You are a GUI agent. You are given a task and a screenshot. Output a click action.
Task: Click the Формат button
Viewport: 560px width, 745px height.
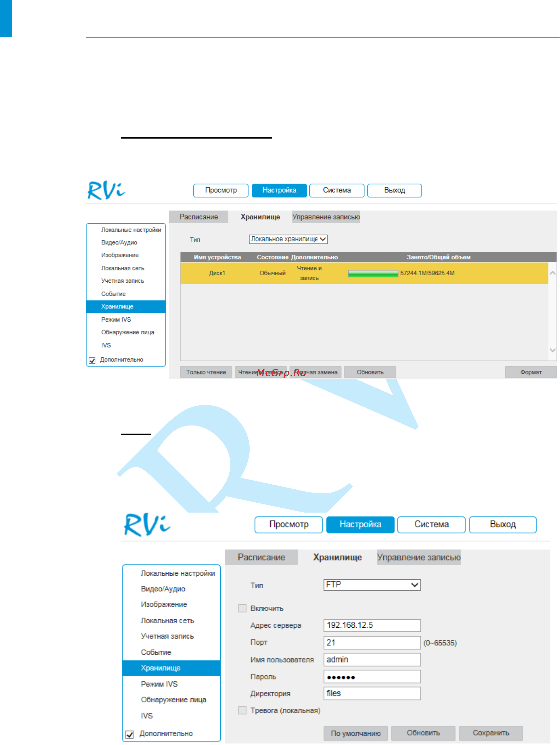(x=531, y=373)
